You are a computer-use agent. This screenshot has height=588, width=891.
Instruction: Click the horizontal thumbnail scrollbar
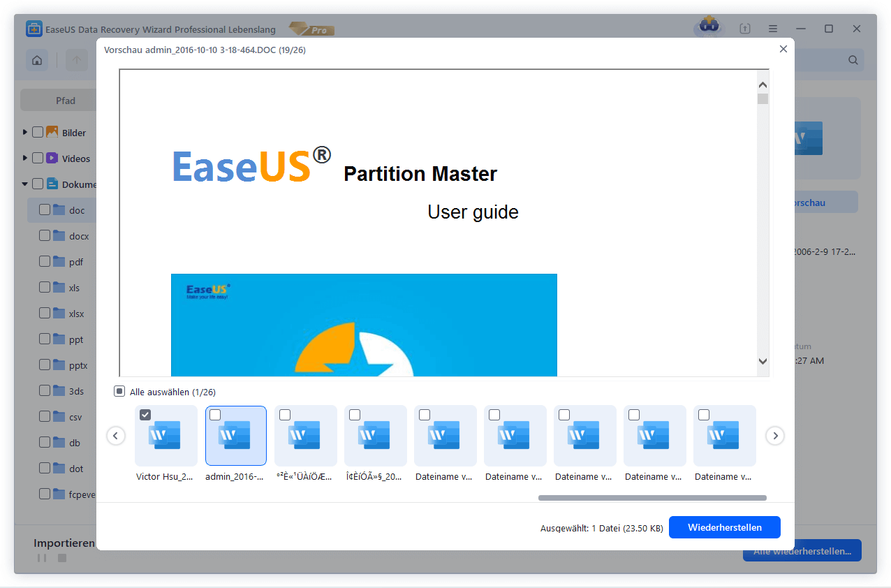[652, 498]
